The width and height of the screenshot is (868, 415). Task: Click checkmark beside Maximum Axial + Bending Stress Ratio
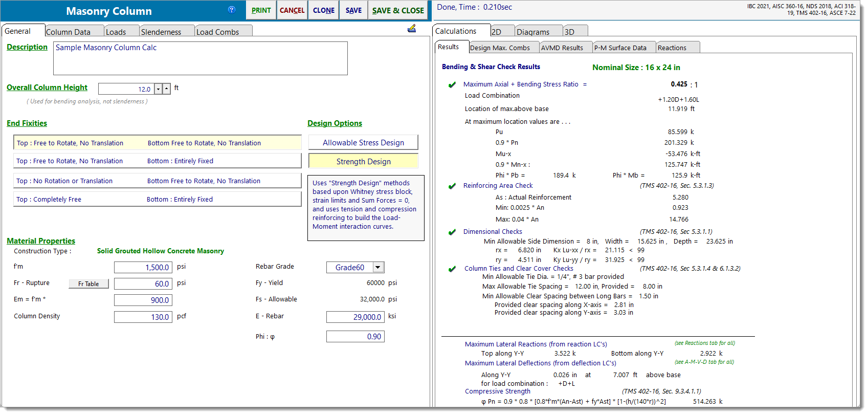tap(452, 85)
